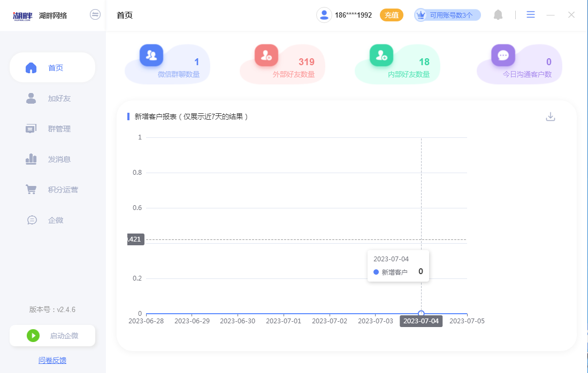Download the new customer report

pos(551,116)
